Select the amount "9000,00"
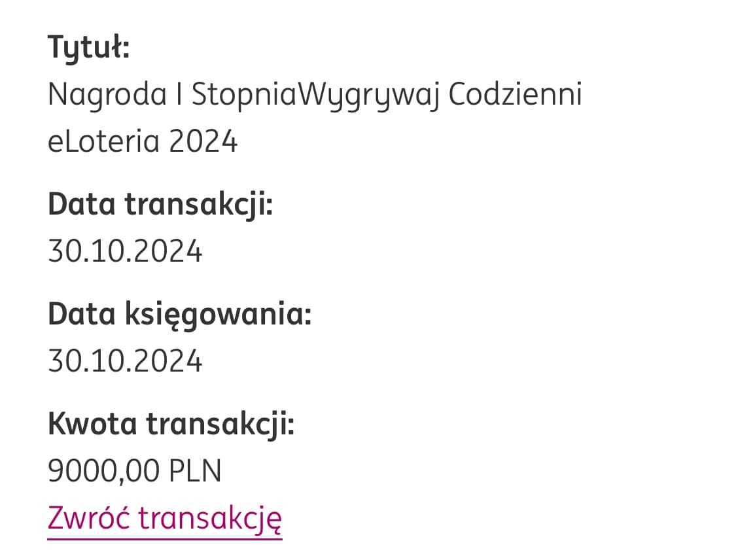The height and width of the screenshot is (560, 736). (105, 471)
